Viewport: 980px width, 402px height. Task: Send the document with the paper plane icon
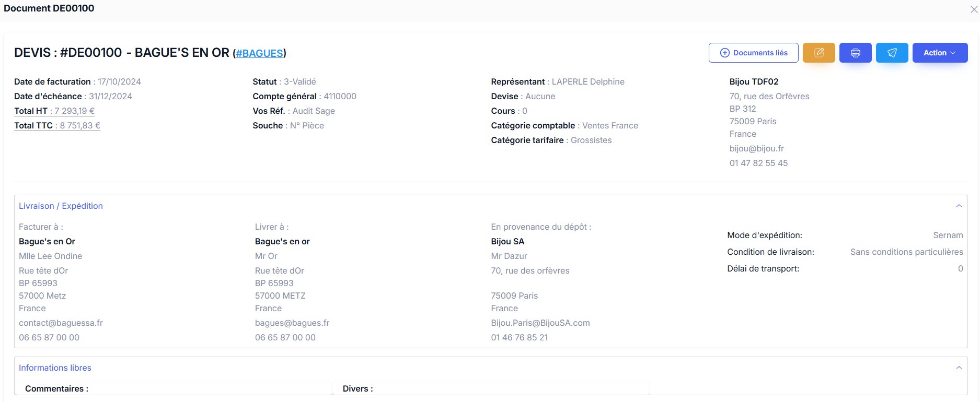(892, 53)
